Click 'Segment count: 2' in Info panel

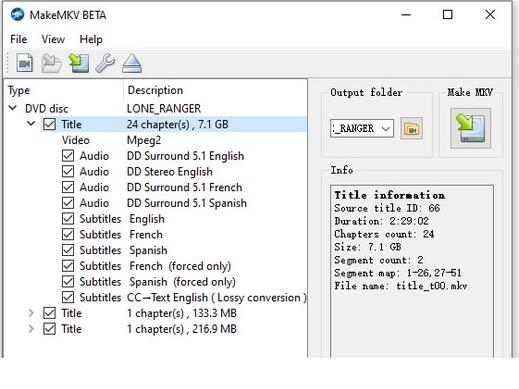[379, 260]
